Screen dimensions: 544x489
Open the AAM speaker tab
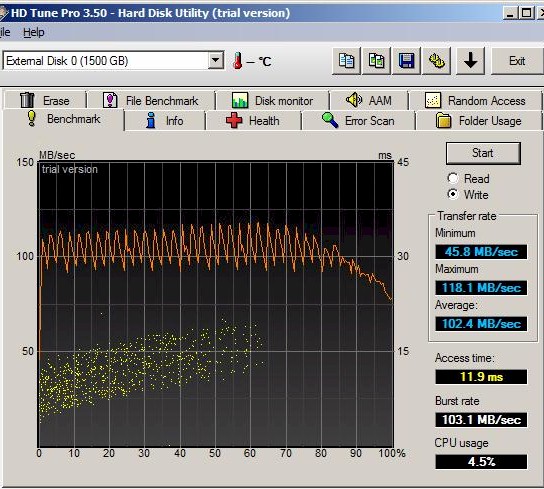(x=369, y=101)
